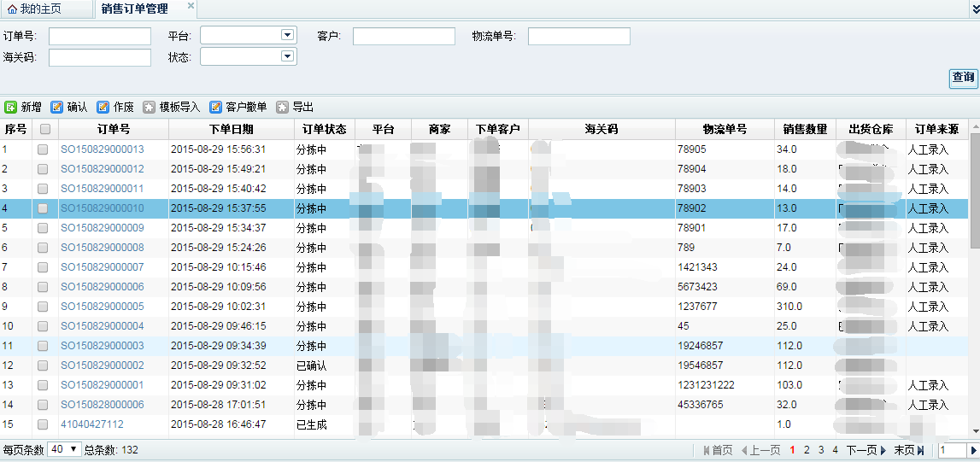Click the 模板导入 (template import) icon

150,108
